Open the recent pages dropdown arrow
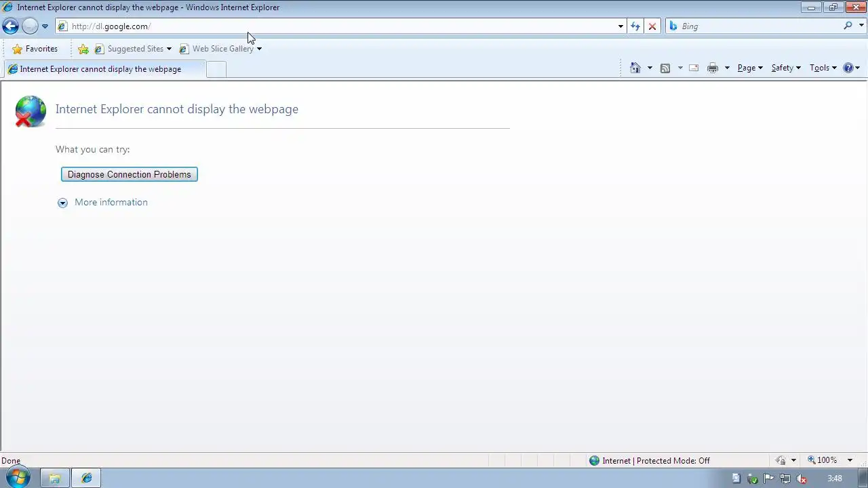This screenshot has width=868, height=488. [x=45, y=26]
